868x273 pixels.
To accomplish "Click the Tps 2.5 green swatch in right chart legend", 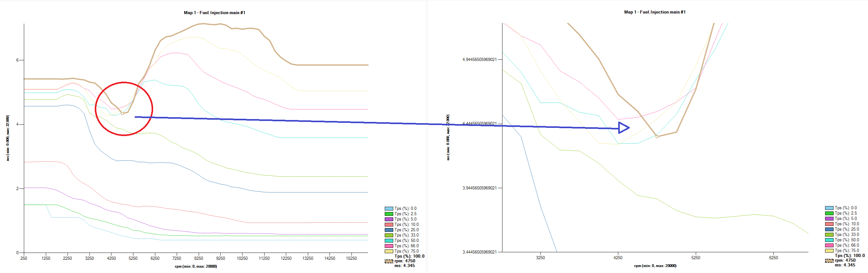I will 829,213.
